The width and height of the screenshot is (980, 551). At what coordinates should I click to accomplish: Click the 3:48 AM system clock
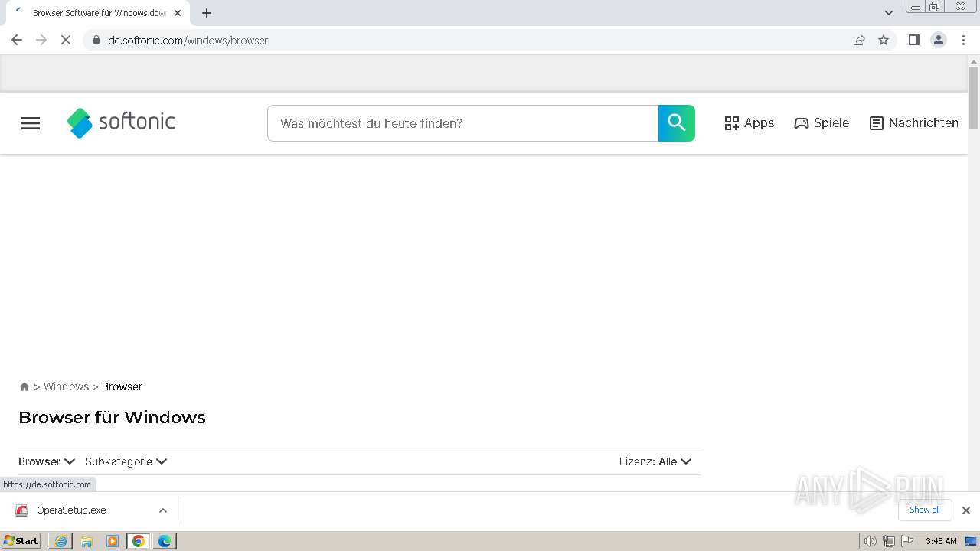(x=941, y=541)
